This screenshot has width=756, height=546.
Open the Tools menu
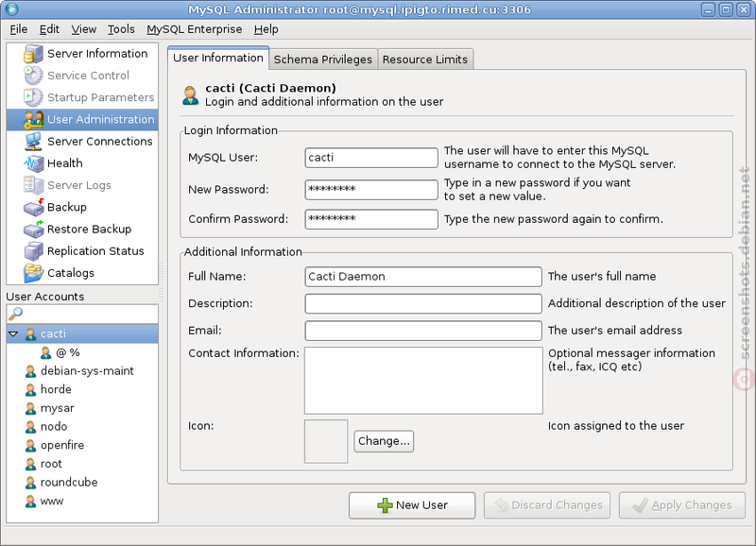click(121, 29)
